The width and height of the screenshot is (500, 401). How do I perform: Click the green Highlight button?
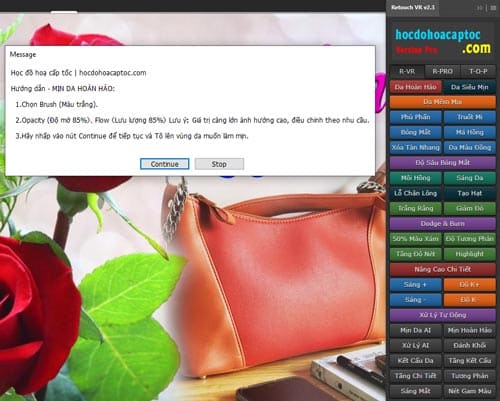tap(470, 254)
